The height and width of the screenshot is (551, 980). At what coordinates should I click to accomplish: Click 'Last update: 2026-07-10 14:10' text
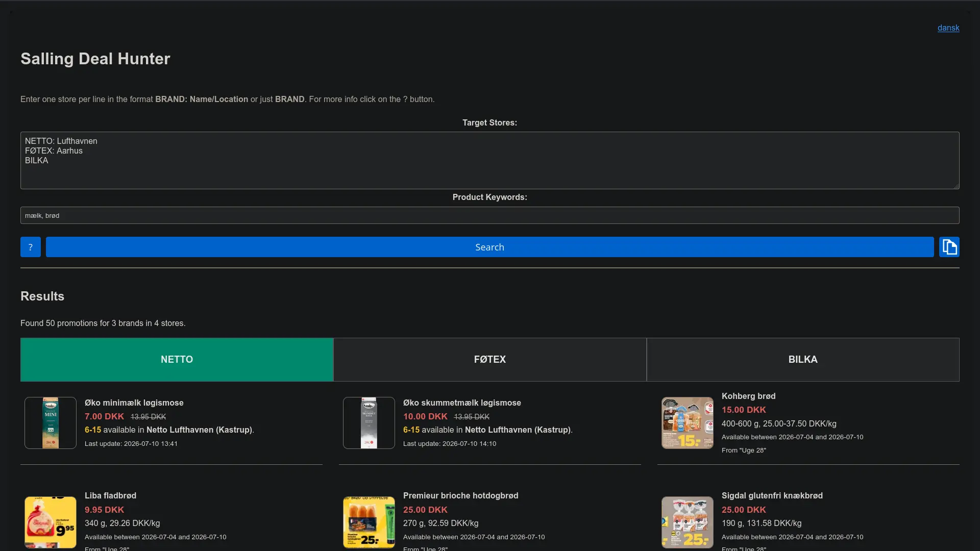[450, 444]
